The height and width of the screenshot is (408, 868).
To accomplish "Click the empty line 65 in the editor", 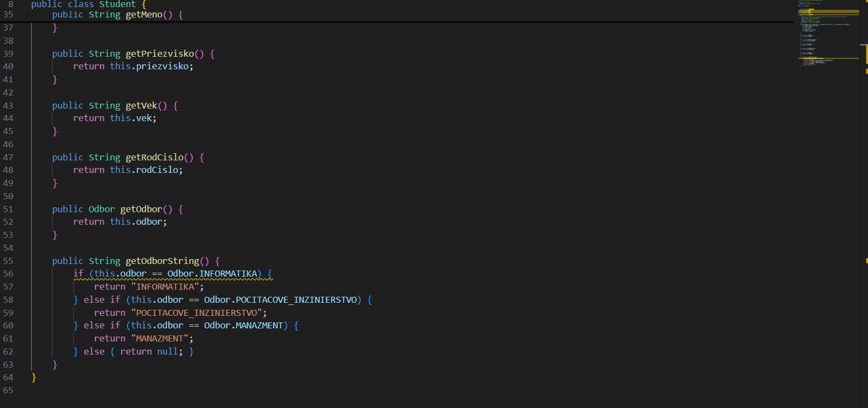I will tap(218, 391).
